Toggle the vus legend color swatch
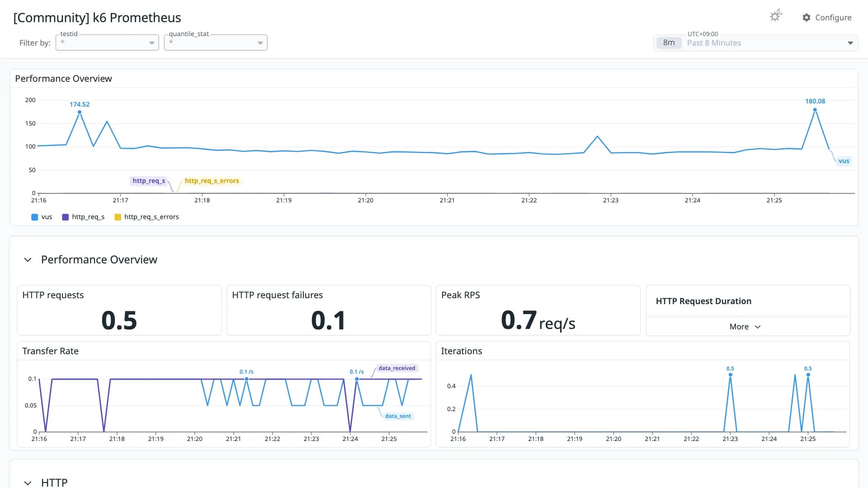 click(x=35, y=217)
